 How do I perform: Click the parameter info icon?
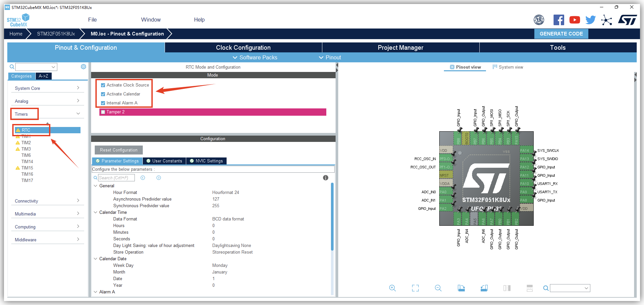tap(325, 178)
